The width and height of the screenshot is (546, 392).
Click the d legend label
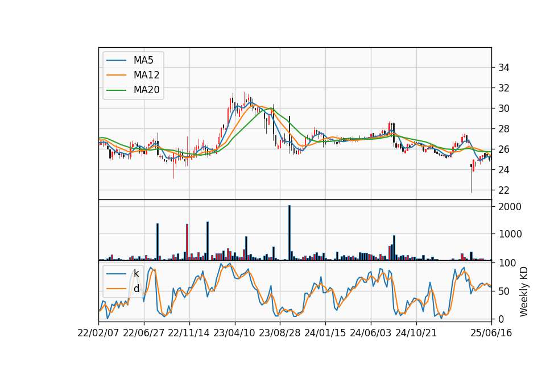pyautogui.click(x=136, y=289)
